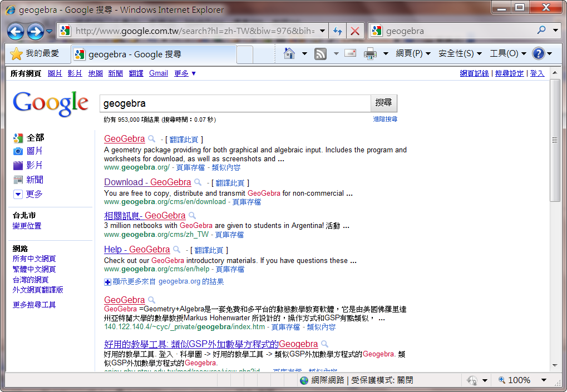Viewport: 567px width, 392px height.
Task: Open zoom level dropdown arrow in status bar
Action: coord(544,380)
